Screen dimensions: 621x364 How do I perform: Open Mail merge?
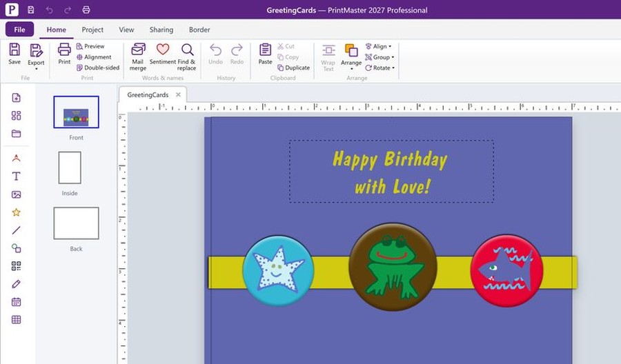[138, 57]
